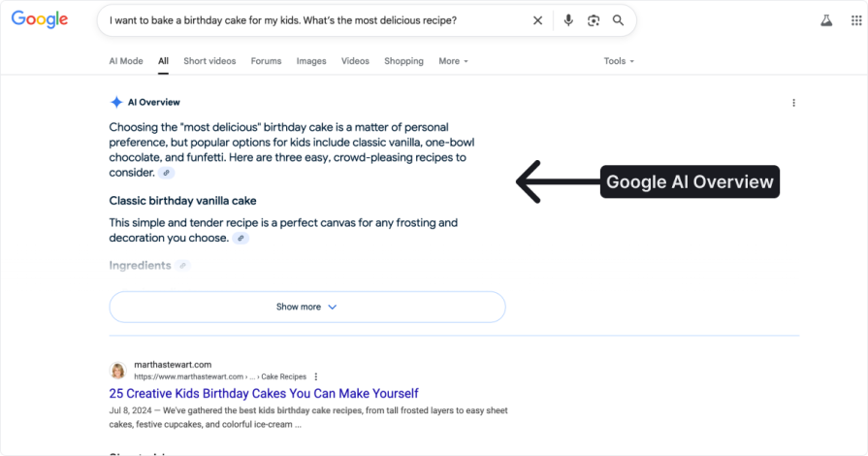This screenshot has width=868, height=456.
Task: Open the Shopping results tab
Action: pyautogui.click(x=403, y=61)
